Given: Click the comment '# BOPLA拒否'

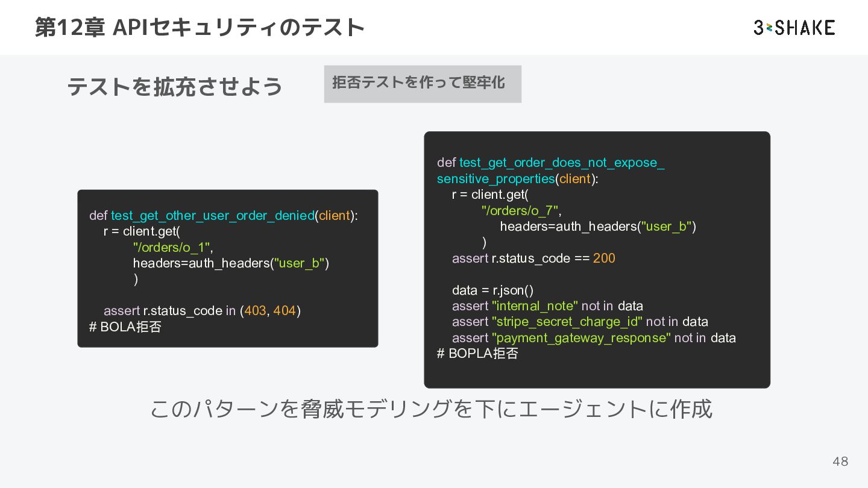Looking at the screenshot, I should [x=477, y=354].
